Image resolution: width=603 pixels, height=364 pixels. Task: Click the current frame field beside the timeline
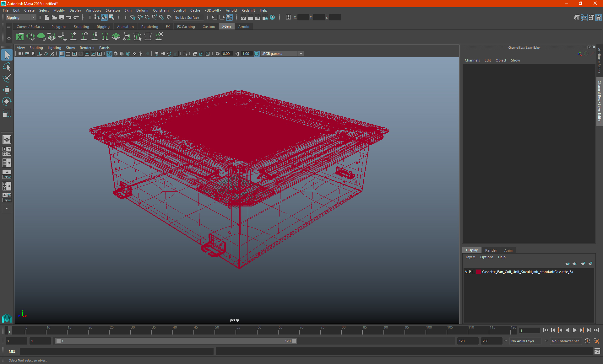coord(530,330)
